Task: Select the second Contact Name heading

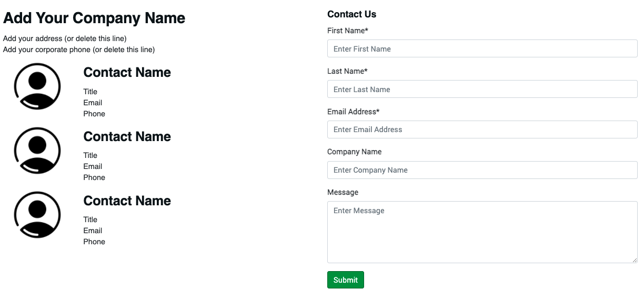Action: (127, 136)
